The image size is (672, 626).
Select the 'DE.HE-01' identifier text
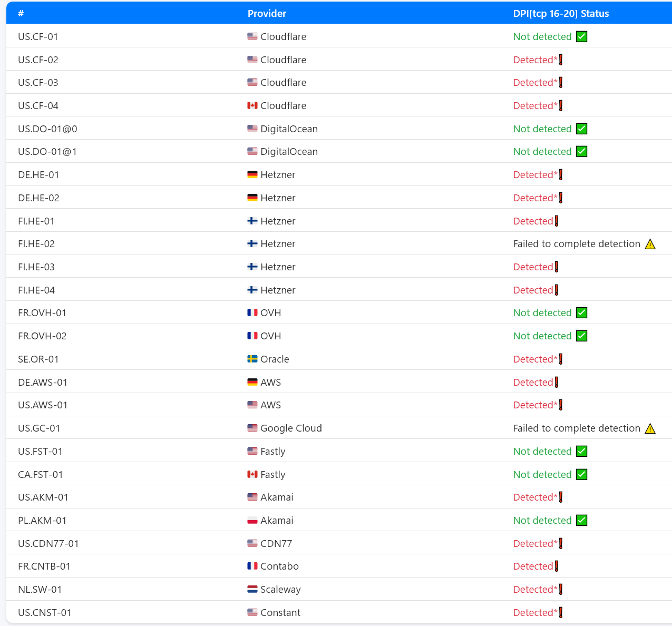(x=38, y=174)
